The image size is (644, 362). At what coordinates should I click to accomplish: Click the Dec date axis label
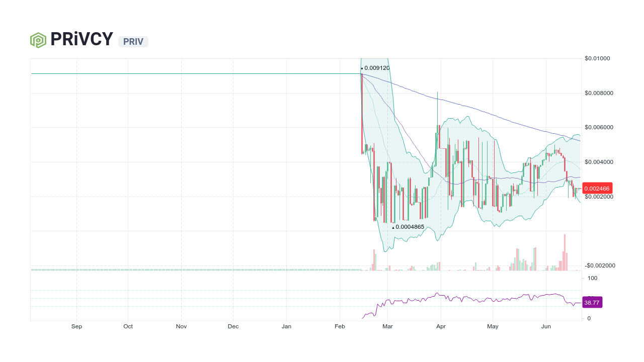click(x=233, y=326)
